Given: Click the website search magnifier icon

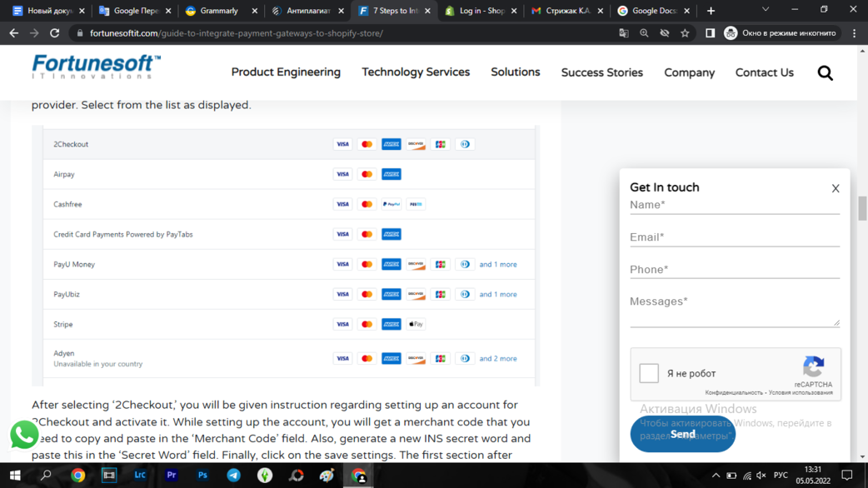Looking at the screenshot, I should tap(825, 73).
